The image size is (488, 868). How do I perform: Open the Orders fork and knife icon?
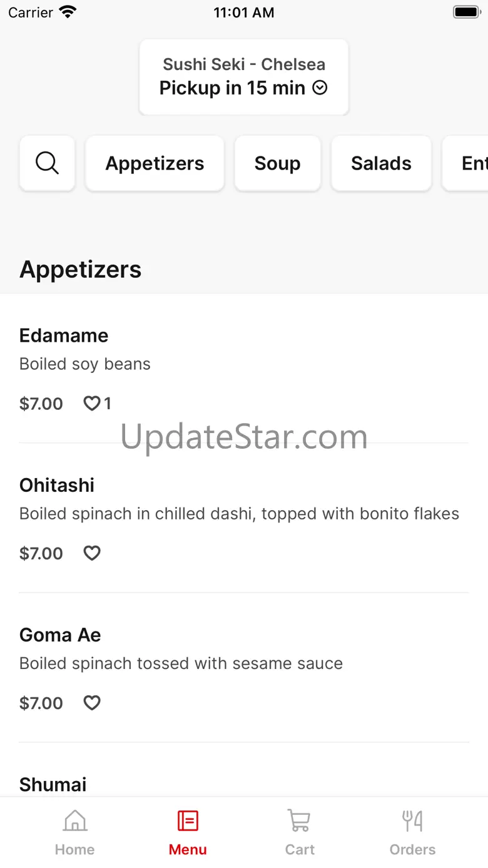pyautogui.click(x=412, y=820)
